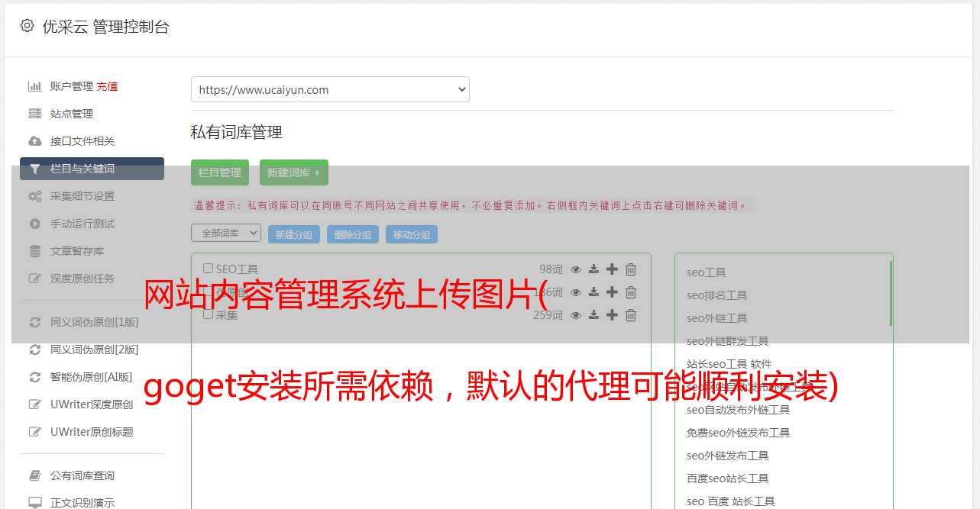Click the cloud upload icon for 接口文件相关
Screen dimensions: 980x509
[x=35, y=141]
